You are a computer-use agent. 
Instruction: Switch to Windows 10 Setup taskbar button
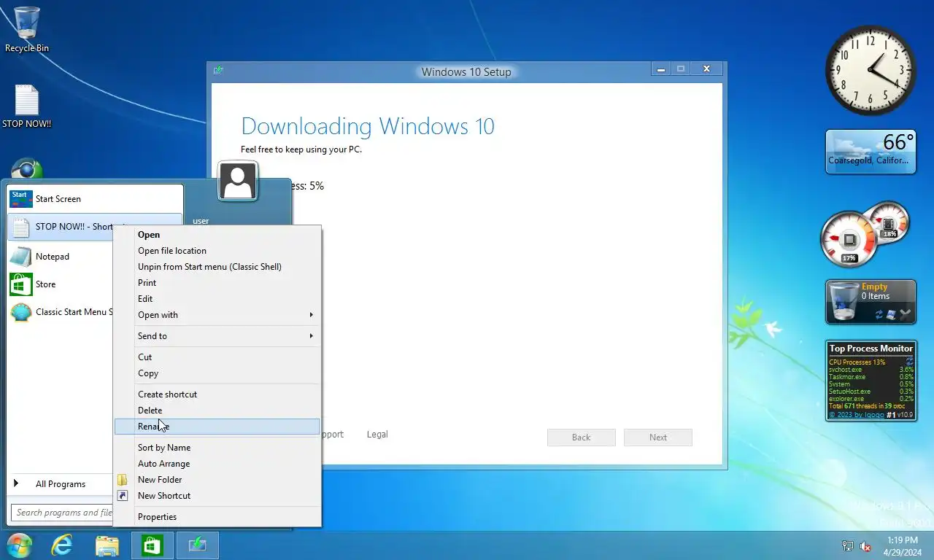click(x=197, y=545)
